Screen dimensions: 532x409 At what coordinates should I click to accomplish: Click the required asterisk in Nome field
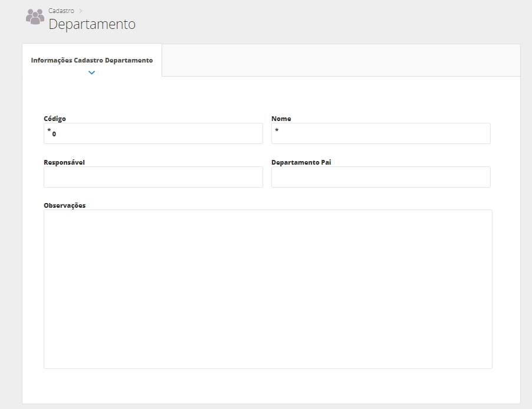tap(276, 131)
